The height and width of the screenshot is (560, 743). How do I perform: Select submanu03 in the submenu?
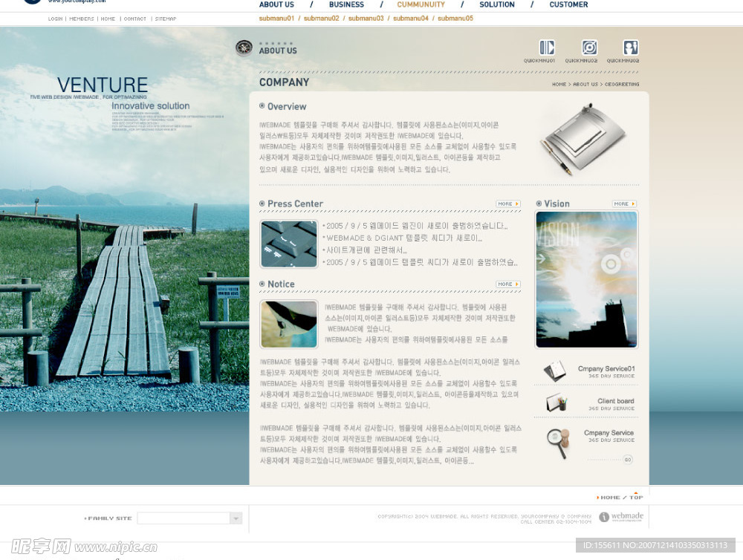(x=366, y=19)
